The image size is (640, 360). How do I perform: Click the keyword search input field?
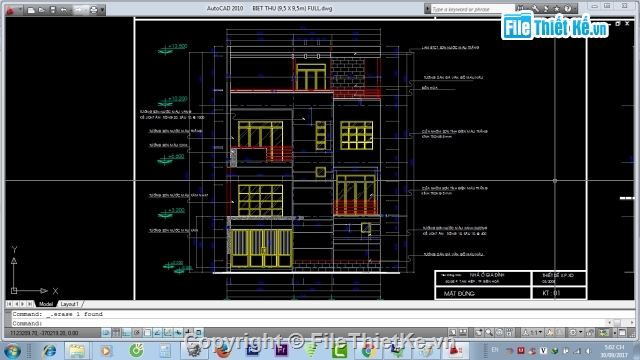[x=471, y=9]
